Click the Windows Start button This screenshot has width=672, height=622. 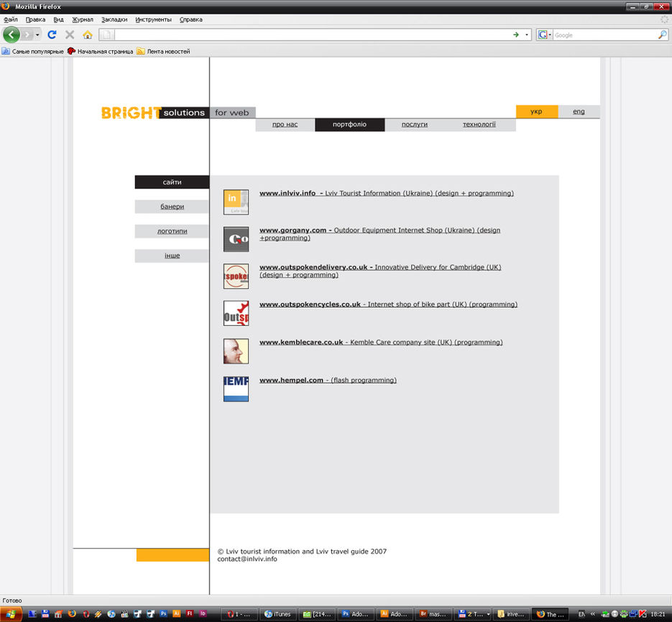tap(11, 614)
